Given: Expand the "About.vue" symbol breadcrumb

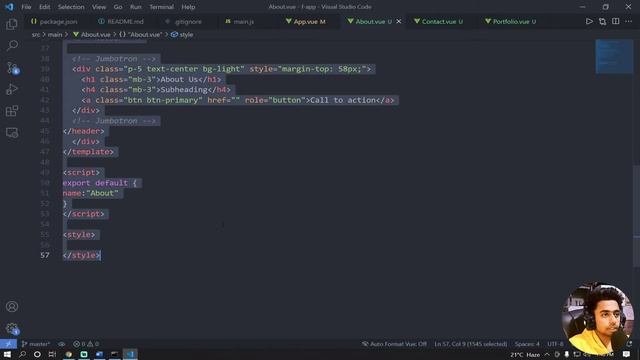Looking at the screenshot, I should click(141, 35).
